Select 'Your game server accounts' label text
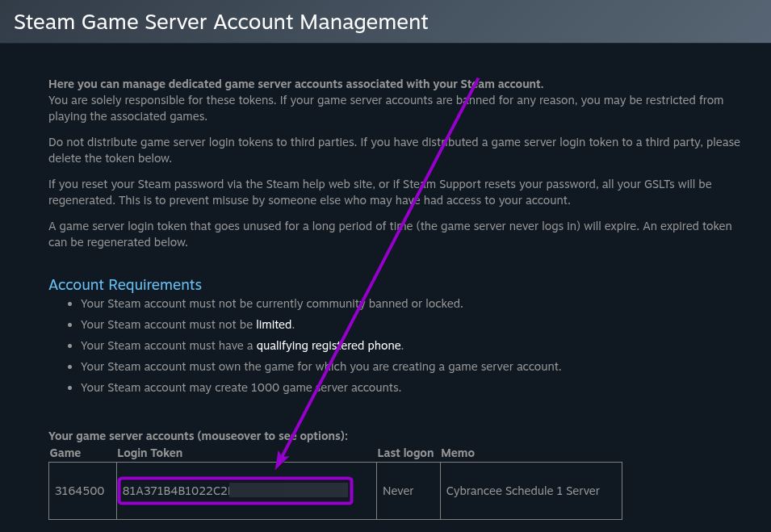Viewport: 771px width, 532px height. click(x=198, y=436)
